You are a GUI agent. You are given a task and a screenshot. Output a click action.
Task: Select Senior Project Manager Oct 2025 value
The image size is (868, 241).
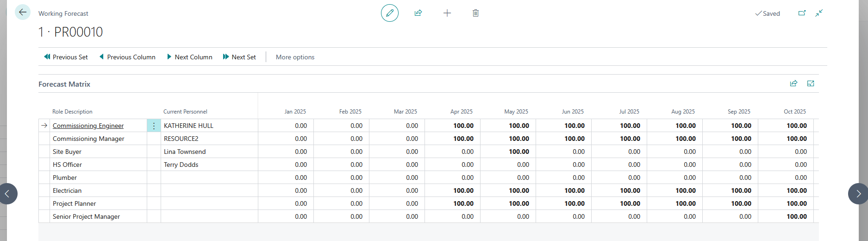coord(786,216)
